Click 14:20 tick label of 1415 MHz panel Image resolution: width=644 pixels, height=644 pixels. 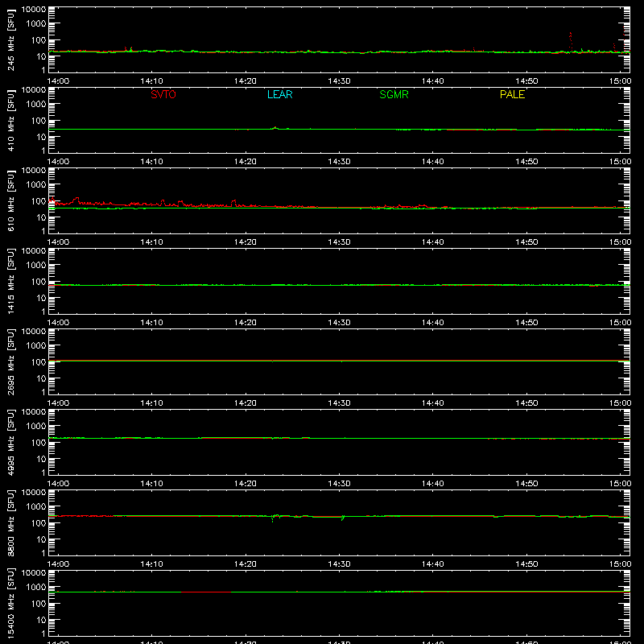[246, 323]
